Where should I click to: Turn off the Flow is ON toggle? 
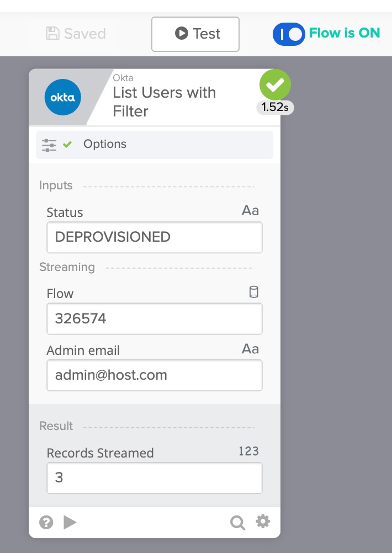(288, 34)
